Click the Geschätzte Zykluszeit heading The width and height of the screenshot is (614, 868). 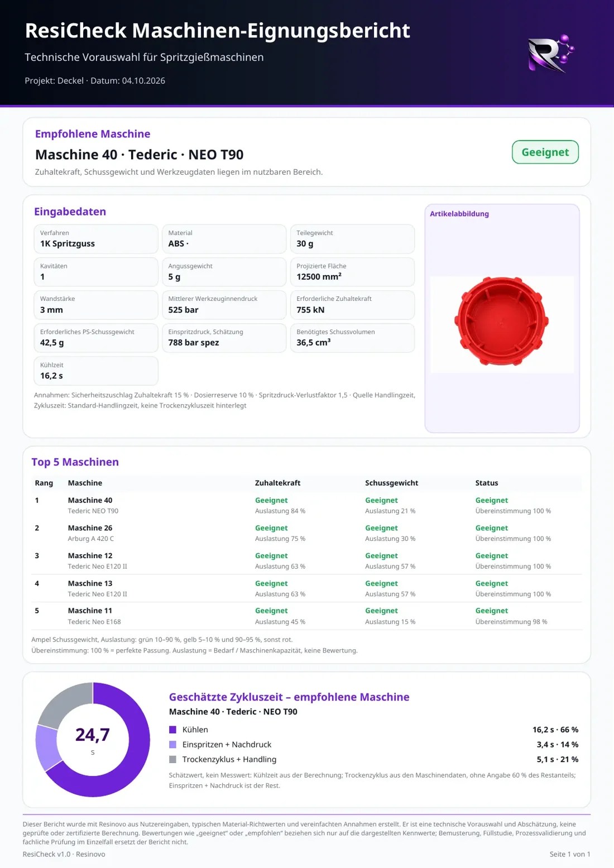pyautogui.click(x=289, y=697)
